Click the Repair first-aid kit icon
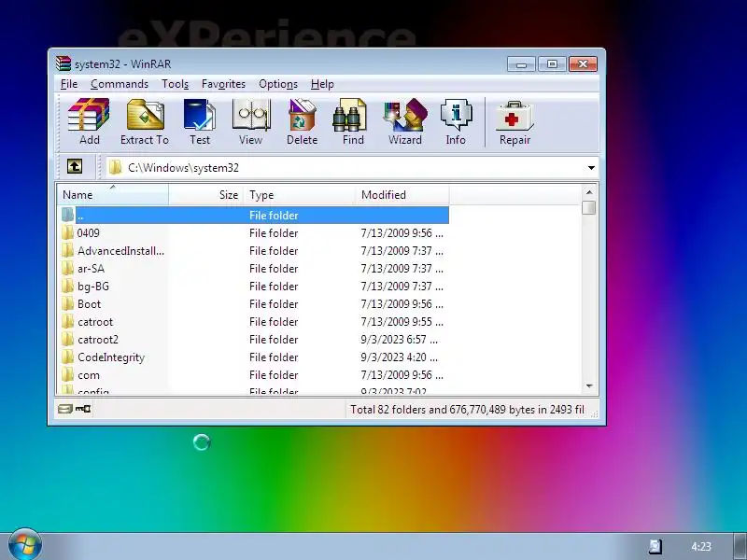 pos(514,116)
